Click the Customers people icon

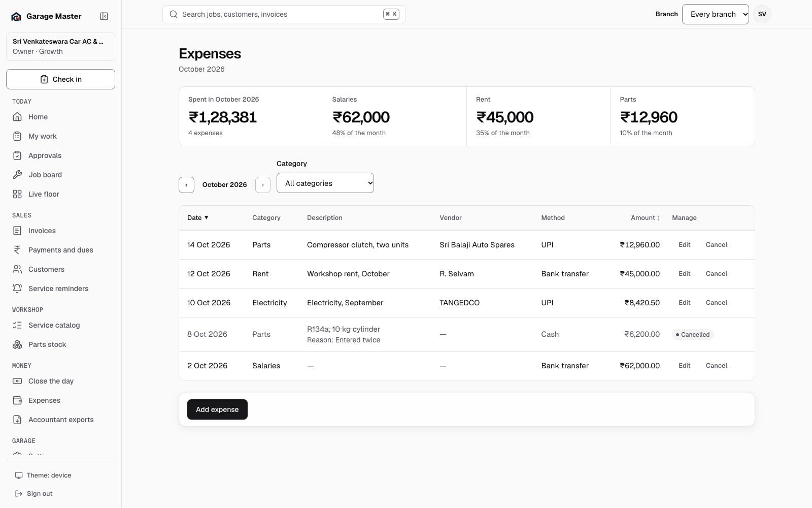coord(17,269)
